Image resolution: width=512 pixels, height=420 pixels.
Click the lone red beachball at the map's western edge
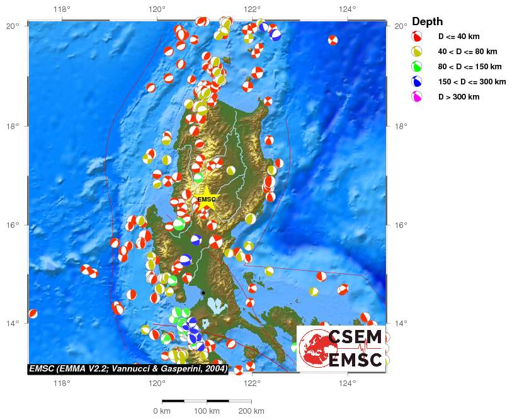tap(33, 314)
